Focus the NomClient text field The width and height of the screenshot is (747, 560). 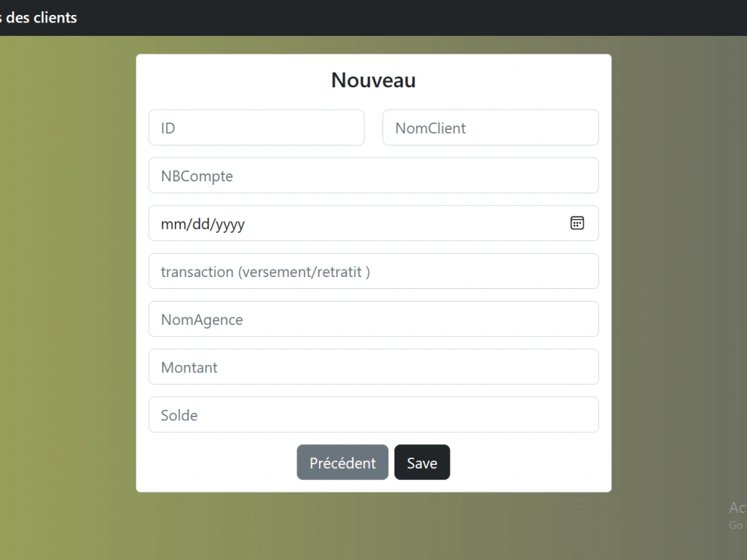490,128
